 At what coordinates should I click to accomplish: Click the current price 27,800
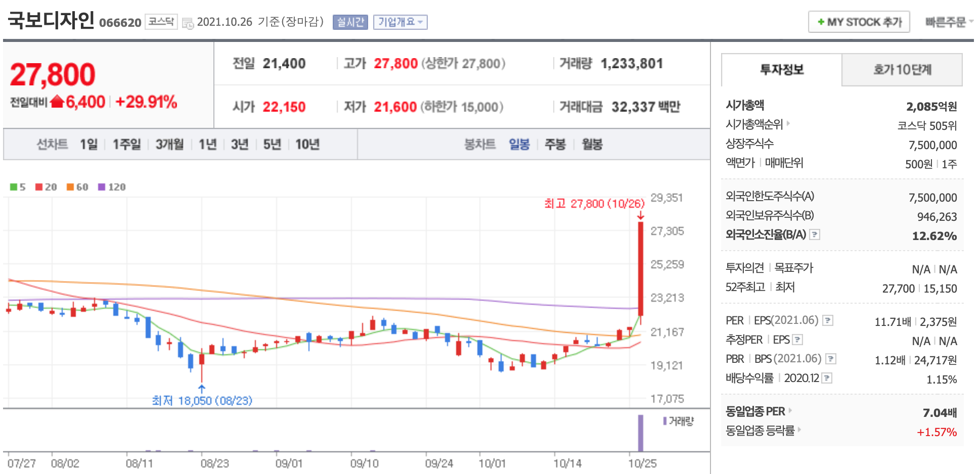(x=53, y=75)
